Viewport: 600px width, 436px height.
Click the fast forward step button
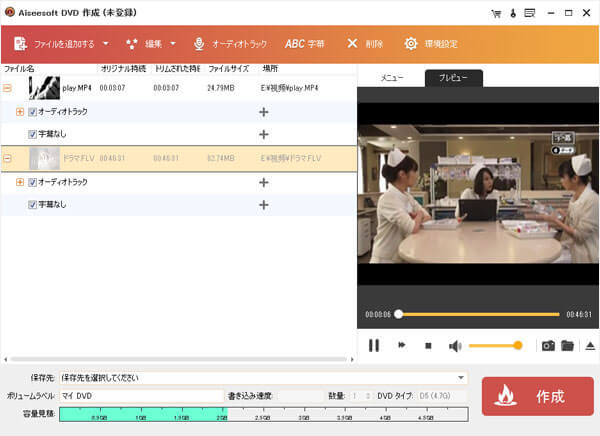[402, 346]
